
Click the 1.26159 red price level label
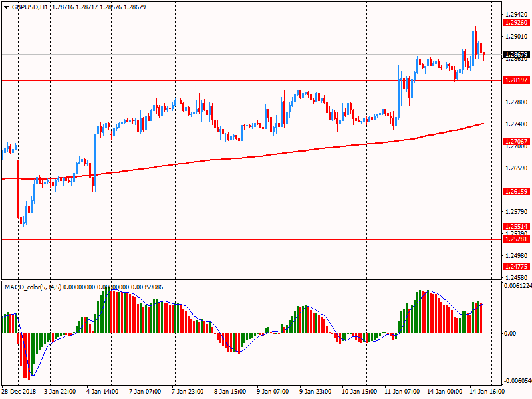tap(516, 192)
